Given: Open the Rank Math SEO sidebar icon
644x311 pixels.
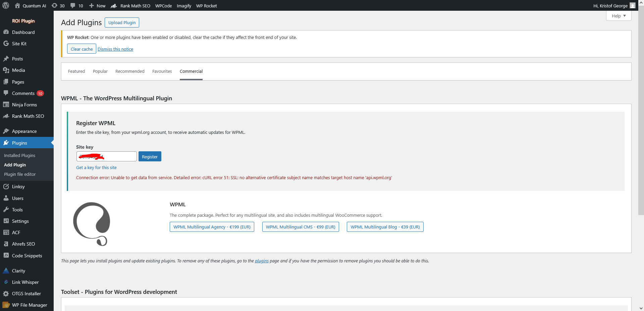Looking at the screenshot, I should (6, 116).
